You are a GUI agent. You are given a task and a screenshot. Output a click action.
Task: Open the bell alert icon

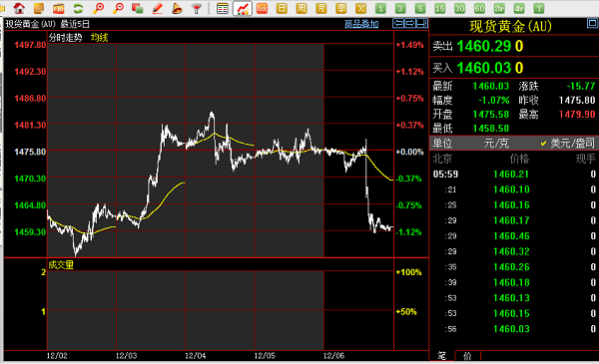(x=177, y=8)
